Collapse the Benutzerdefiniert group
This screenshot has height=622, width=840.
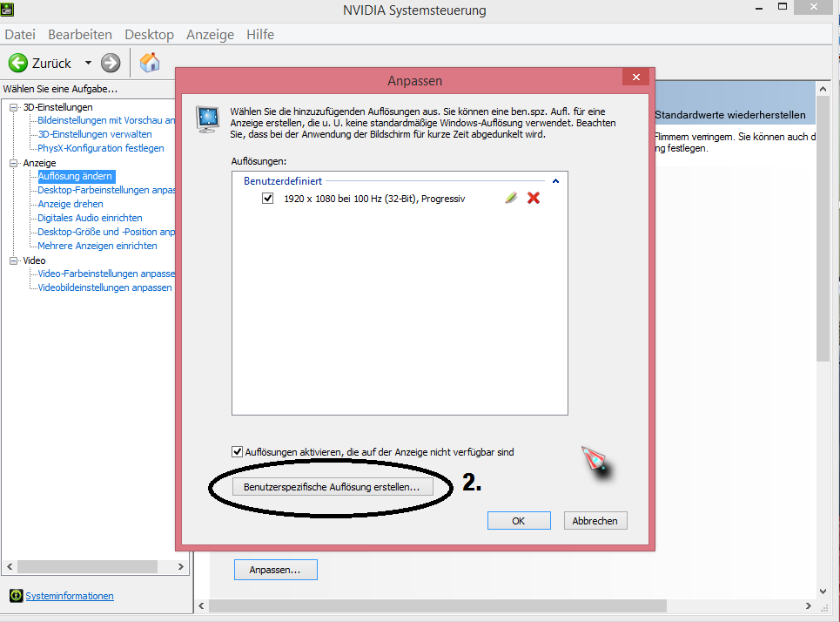[555, 181]
